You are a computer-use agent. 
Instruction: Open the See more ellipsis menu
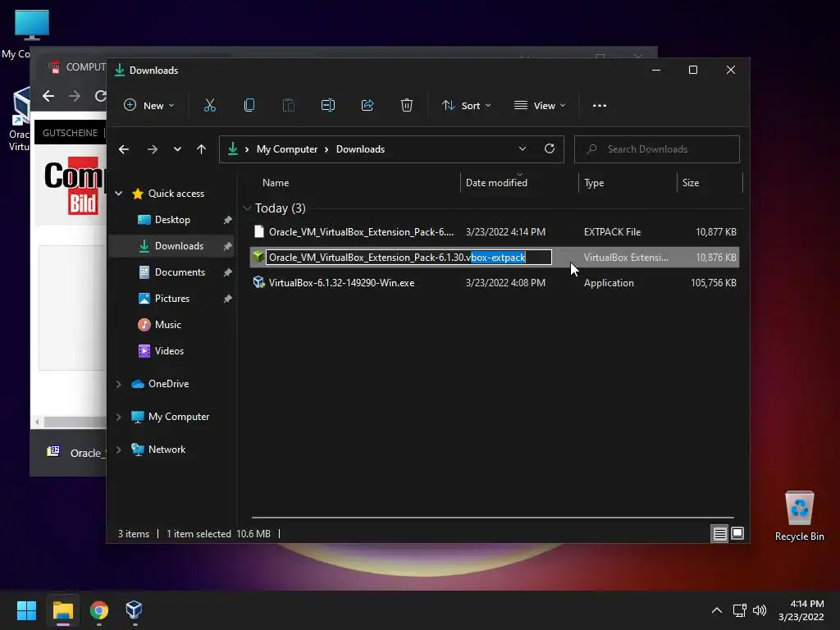pos(600,106)
